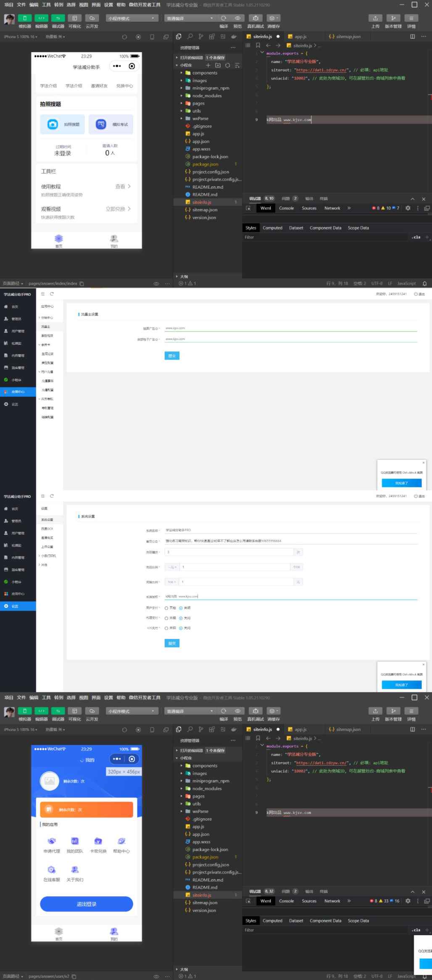Expand the 小票打印机 sidebar group

click(x=48, y=556)
